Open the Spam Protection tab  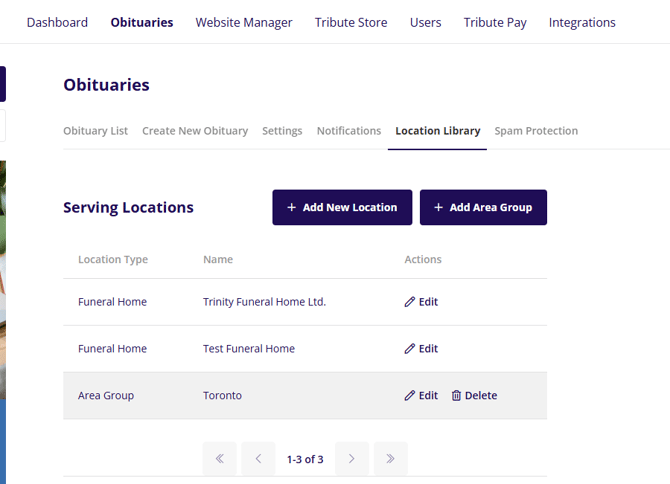pyautogui.click(x=536, y=131)
